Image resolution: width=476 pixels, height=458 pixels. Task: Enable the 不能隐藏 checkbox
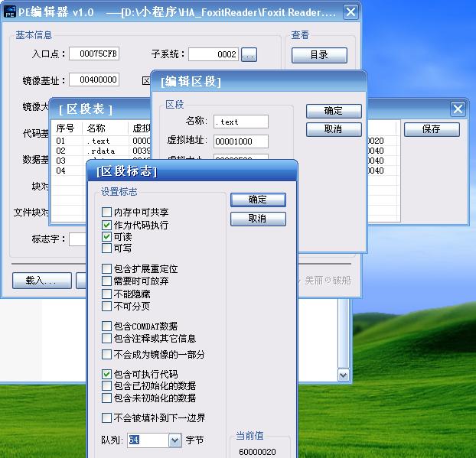tap(106, 294)
